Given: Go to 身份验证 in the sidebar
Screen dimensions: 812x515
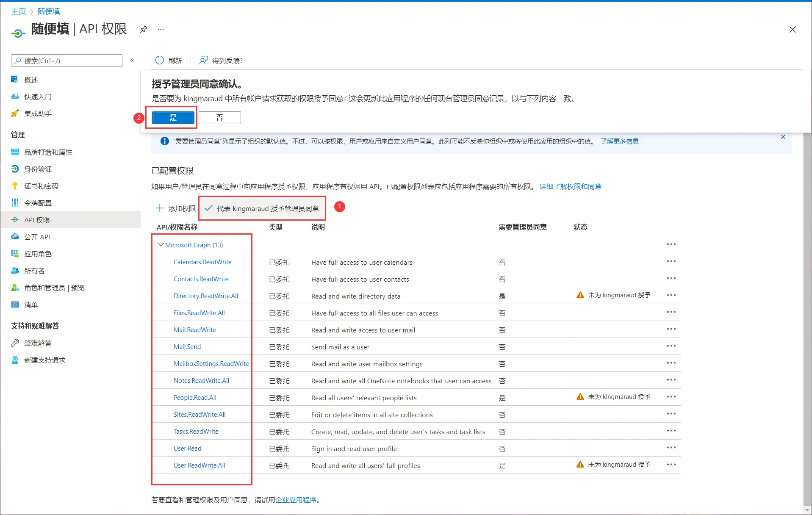Looking at the screenshot, I should 38,169.
